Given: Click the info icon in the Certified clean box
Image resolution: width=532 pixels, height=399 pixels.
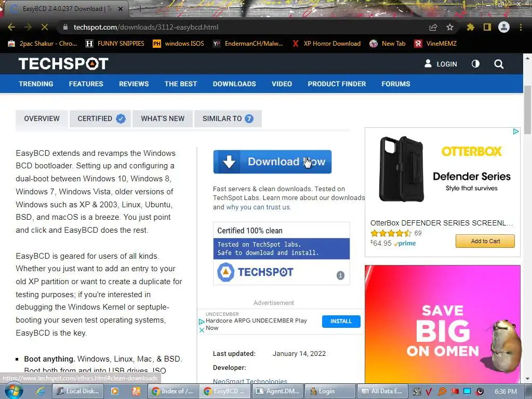Looking at the screenshot, I should [x=340, y=275].
